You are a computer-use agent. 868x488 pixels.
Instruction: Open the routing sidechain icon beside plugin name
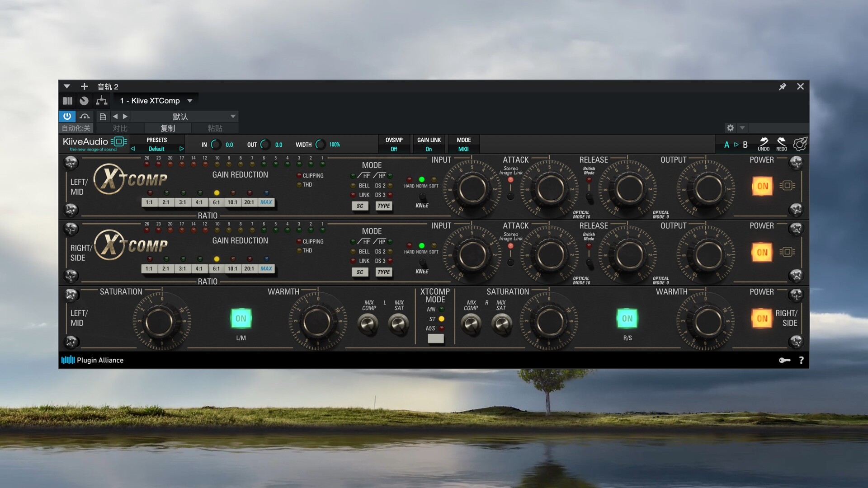[x=102, y=100]
